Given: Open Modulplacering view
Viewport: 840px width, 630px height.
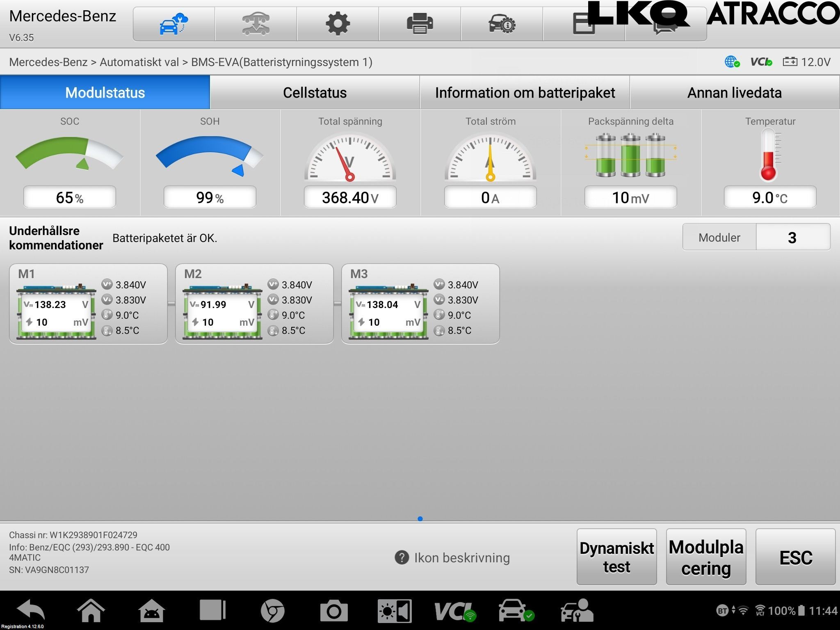Looking at the screenshot, I should pos(706,557).
